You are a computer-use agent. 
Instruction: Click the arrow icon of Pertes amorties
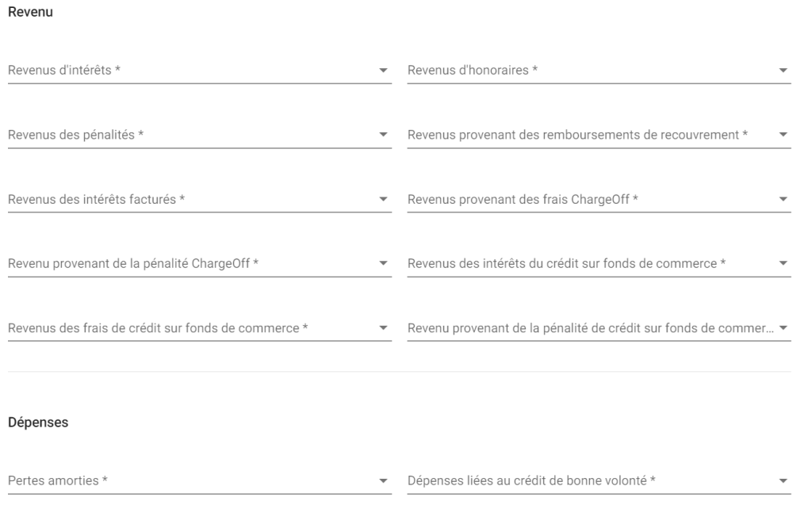click(383, 480)
